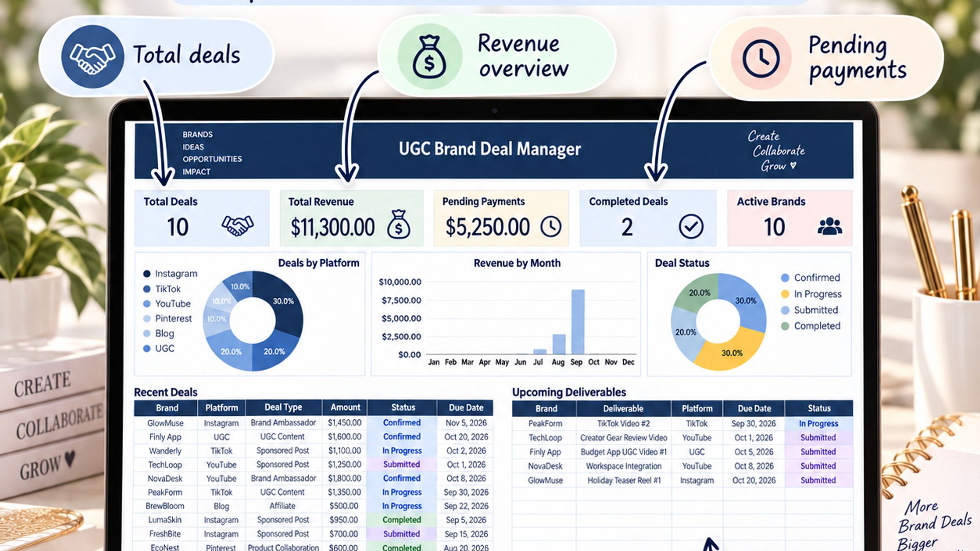
Task: Click the people icon in Active Brands card
Action: pyautogui.click(x=830, y=226)
